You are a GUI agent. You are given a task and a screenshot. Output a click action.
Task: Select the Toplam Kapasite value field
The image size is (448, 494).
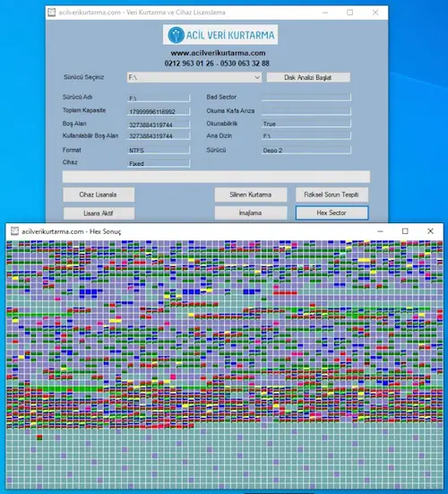point(159,111)
